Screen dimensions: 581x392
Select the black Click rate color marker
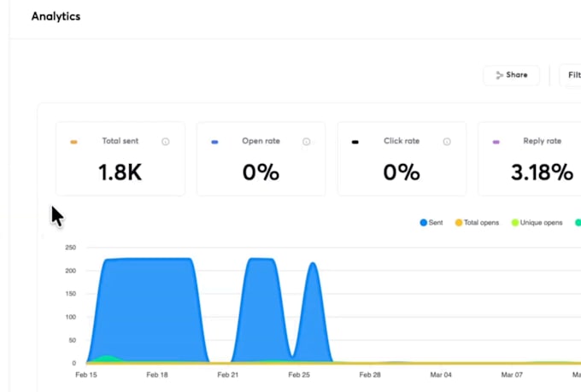click(x=355, y=142)
